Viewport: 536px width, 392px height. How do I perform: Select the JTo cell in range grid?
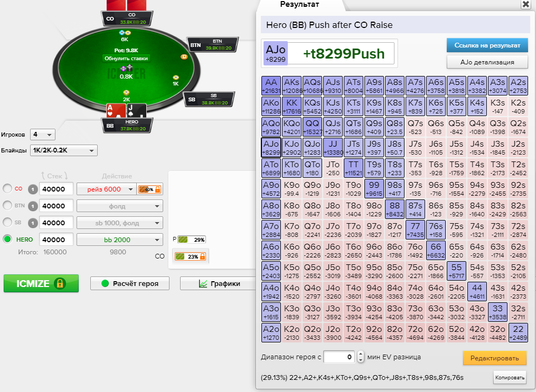tap(333, 168)
